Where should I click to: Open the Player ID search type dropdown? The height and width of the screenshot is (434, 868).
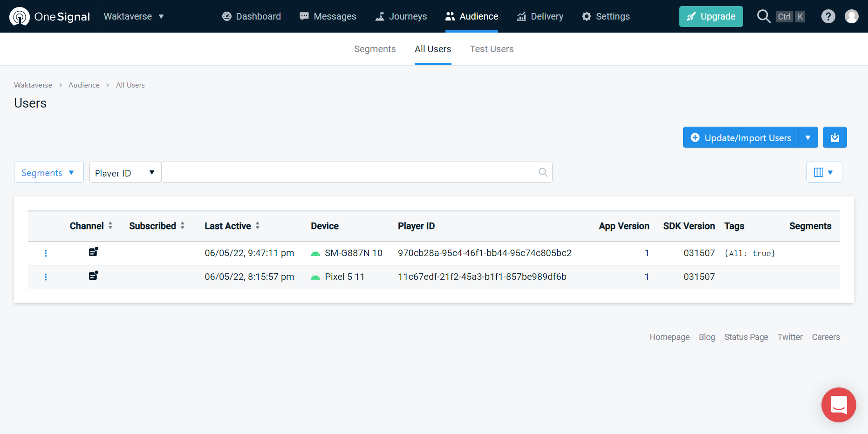(125, 172)
